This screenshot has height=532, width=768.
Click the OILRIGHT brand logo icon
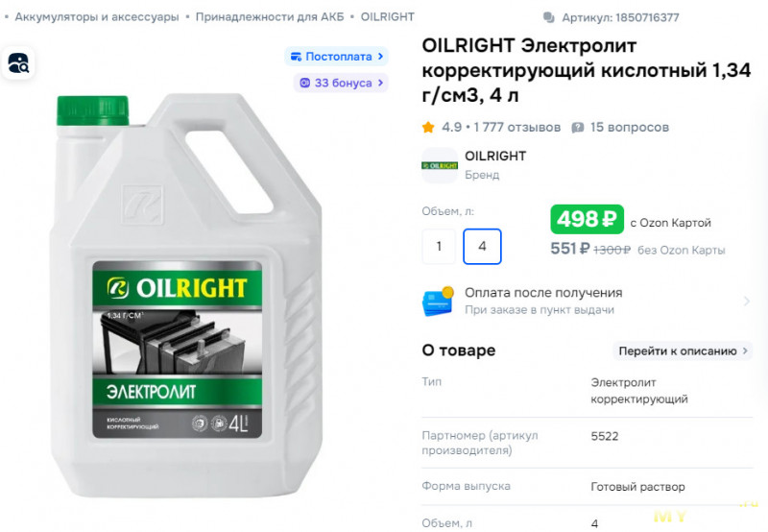pyautogui.click(x=440, y=165)
